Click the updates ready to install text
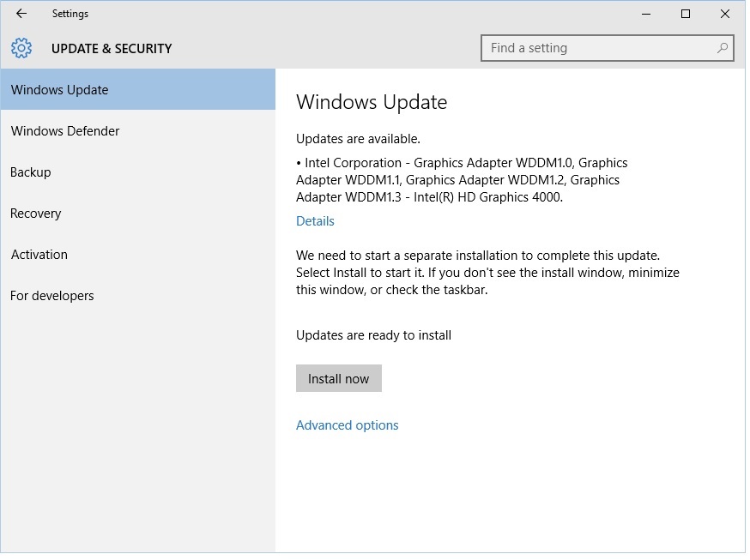The width and height of the screenshot is (750, 560). click(x=373, y=335)
